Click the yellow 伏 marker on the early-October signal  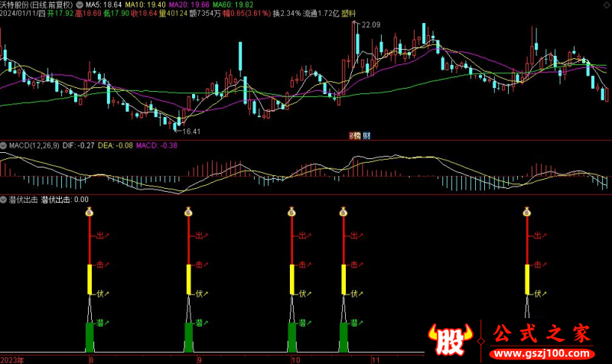tap(302, 294)
